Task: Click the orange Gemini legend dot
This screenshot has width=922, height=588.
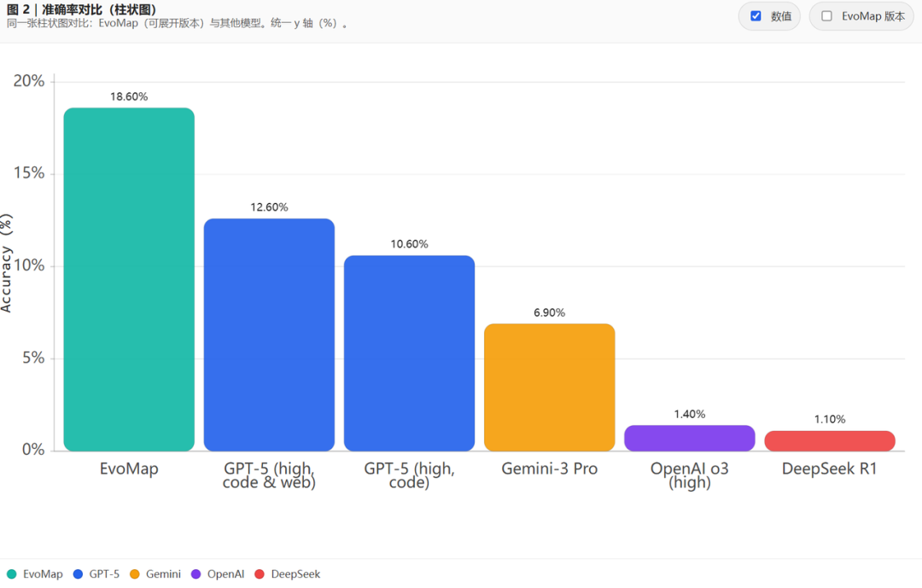Action: [x=135, y=573]
